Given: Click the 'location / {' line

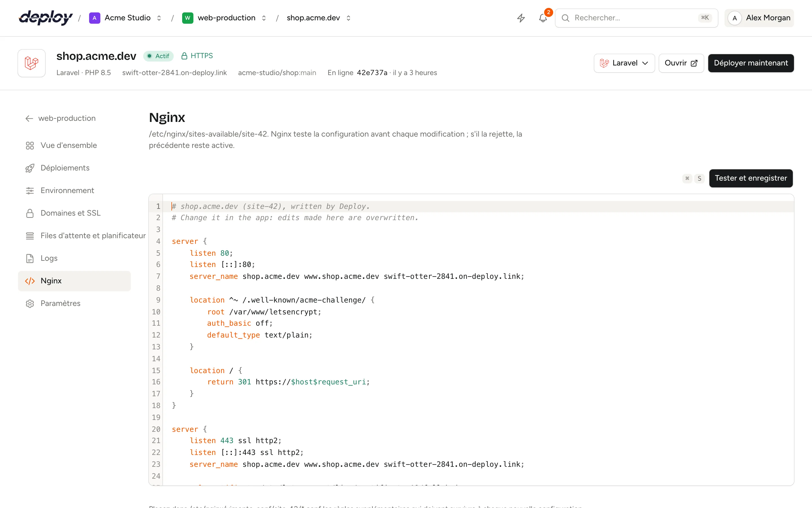Looking at the screenshot, I should pyautogui.click(x=216, y=370).
